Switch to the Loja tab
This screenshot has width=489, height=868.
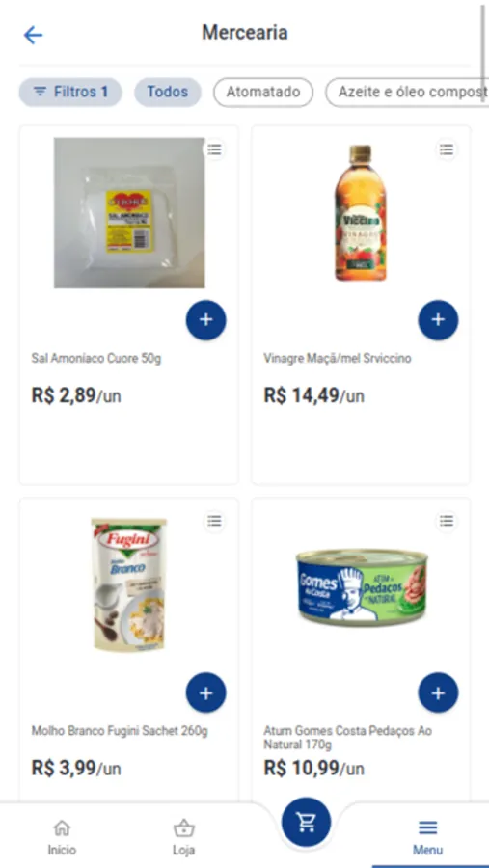click(184, 837)
